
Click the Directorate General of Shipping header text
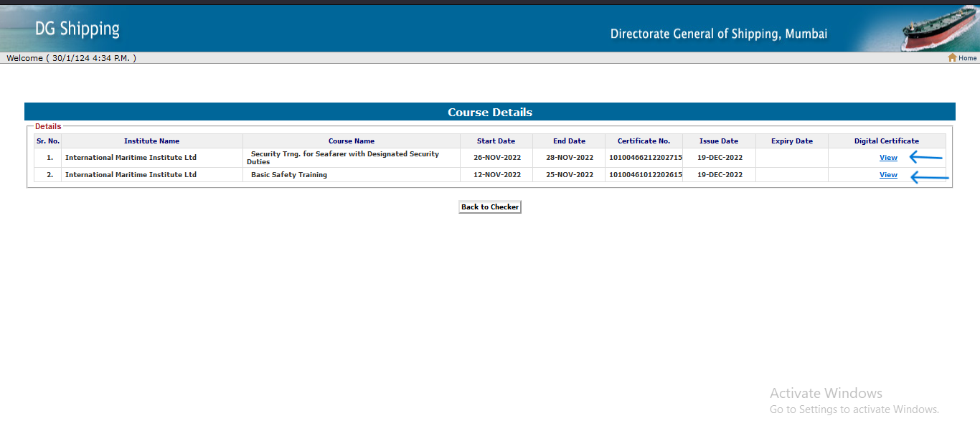(x=719, y=33)
